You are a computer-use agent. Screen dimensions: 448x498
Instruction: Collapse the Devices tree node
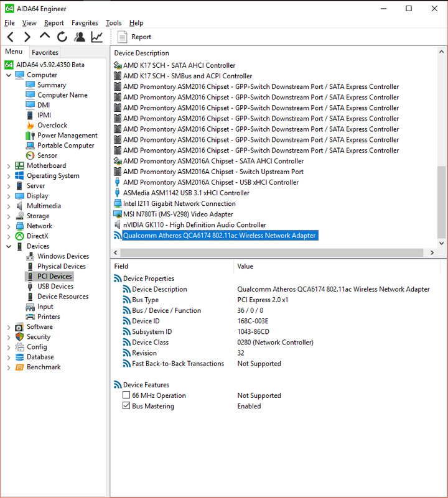click(x=9, y=246)
